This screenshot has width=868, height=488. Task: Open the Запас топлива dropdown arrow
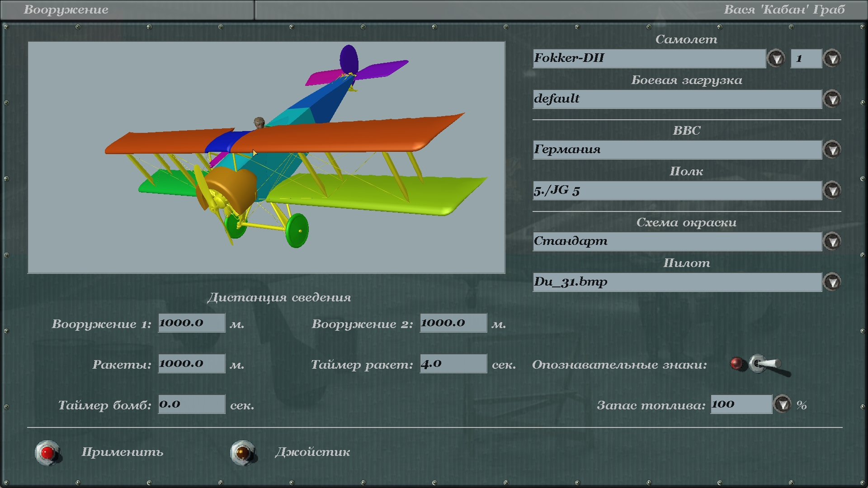tap(783, 404)
